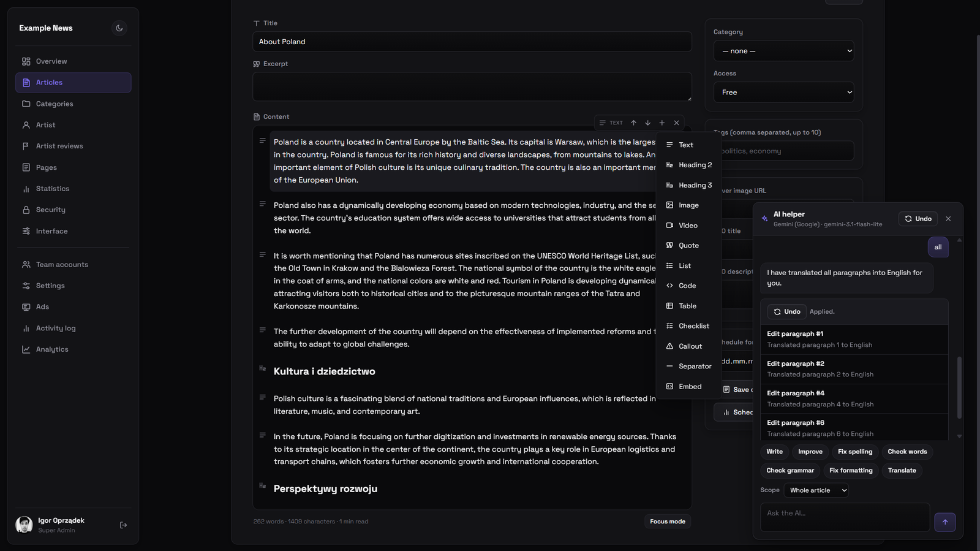Click the Ask the AI input

[x=845, y=517]
